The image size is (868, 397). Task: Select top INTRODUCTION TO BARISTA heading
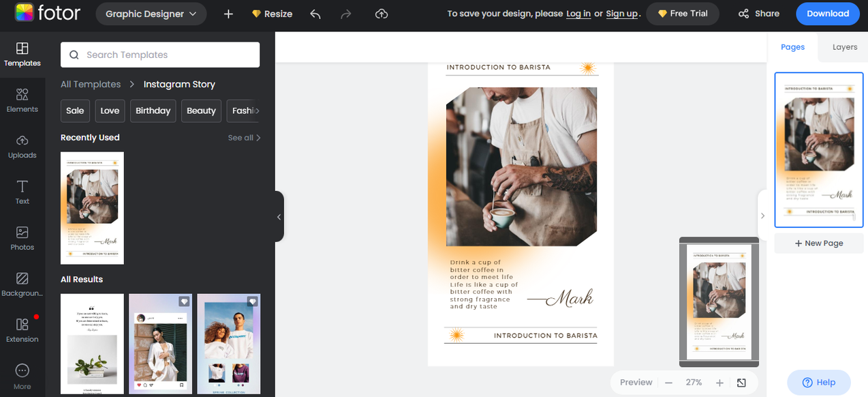498,68
